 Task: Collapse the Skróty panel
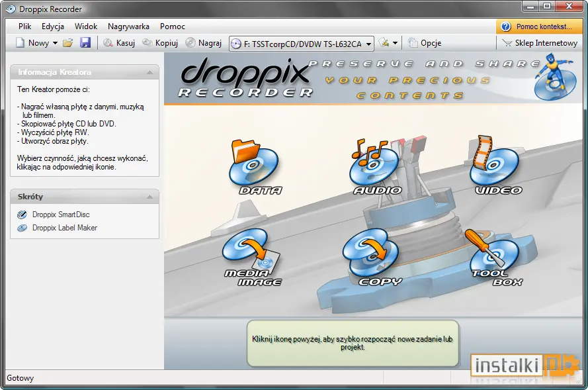(149, 197)
